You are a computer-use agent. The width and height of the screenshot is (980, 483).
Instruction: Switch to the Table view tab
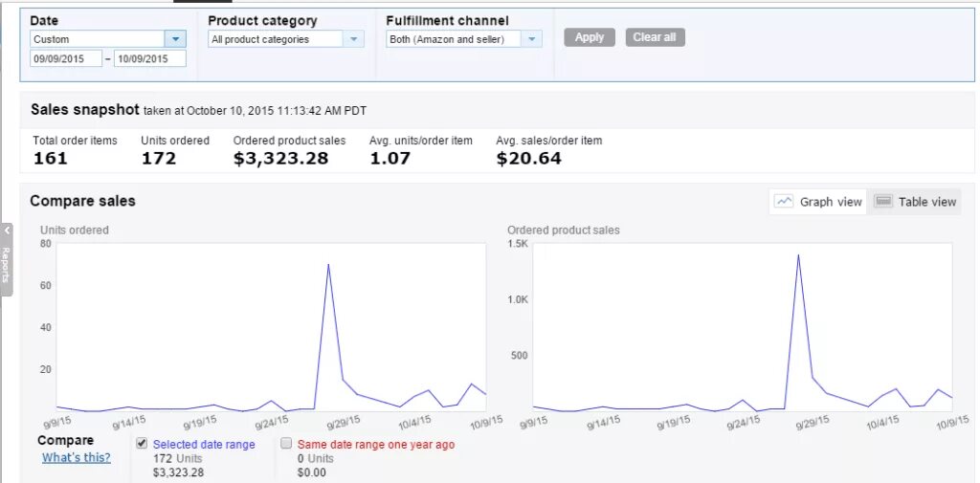pyautogui.click(x=916, y=202)
